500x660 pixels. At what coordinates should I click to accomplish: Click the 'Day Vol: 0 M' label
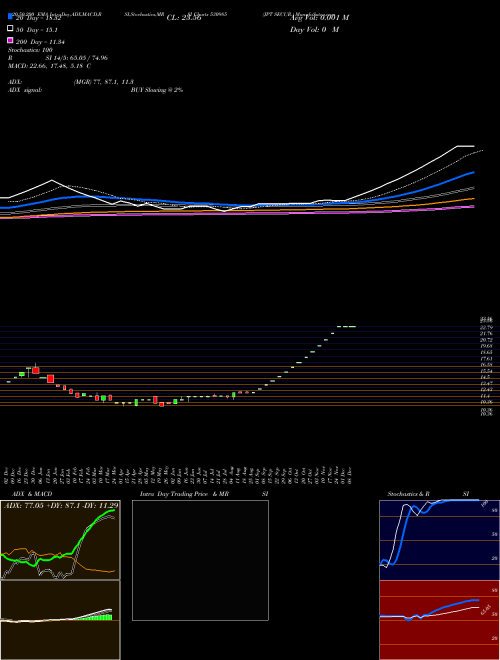314,30
